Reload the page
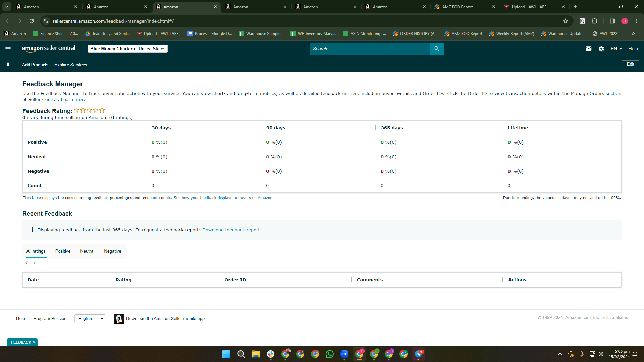The image size is (644, 362). [32, 21]
